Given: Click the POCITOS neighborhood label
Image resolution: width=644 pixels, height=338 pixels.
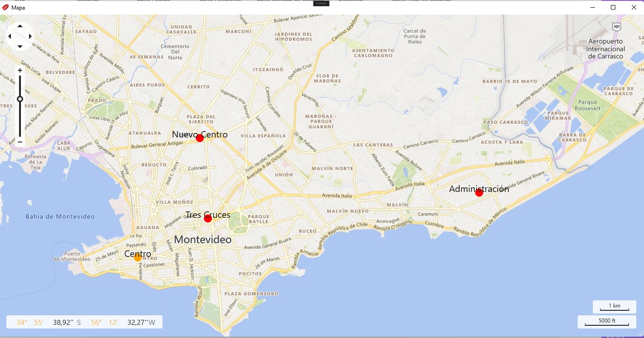Looking at the screenshot, I should pos(251,274).
